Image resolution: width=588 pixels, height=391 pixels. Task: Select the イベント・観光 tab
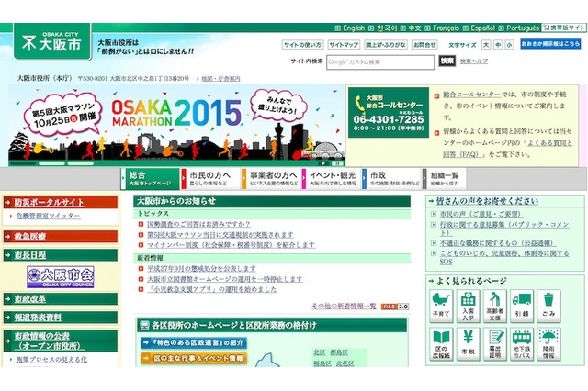click(x=331, y=179)
